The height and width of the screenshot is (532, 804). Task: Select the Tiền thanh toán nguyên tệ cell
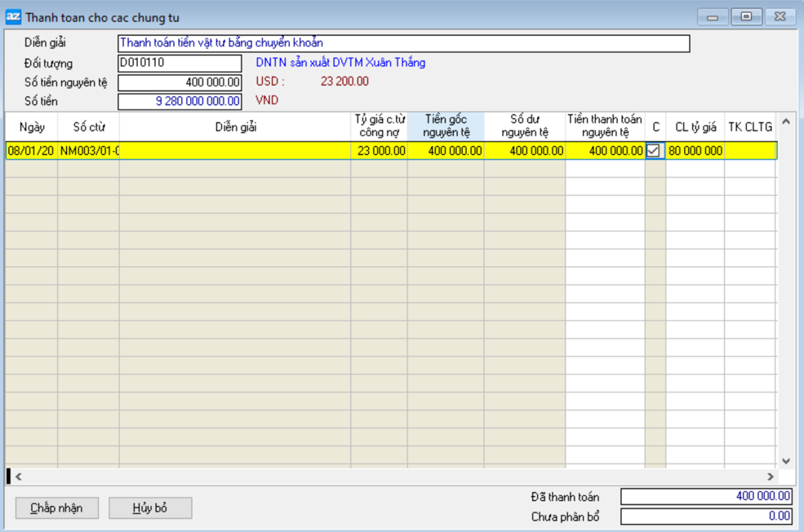click(x=605, y=151)
